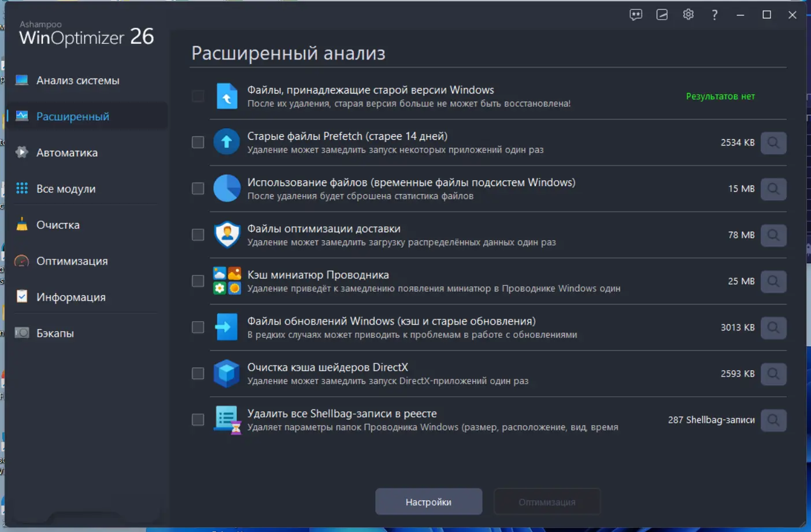This screenshot has width=811, height=532.
Task: Inspect DirectX shader cache with magnifier
Action: (x=773, y=374)
